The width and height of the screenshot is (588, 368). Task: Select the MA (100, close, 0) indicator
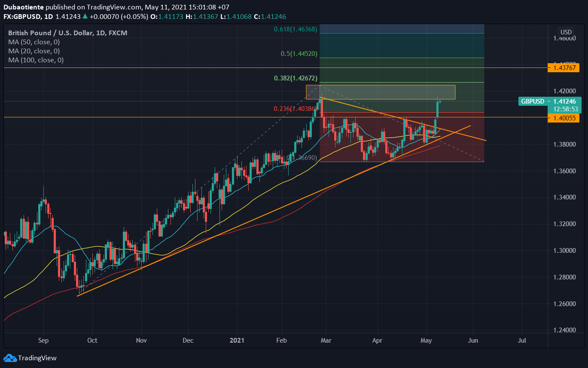click(36, 60)
